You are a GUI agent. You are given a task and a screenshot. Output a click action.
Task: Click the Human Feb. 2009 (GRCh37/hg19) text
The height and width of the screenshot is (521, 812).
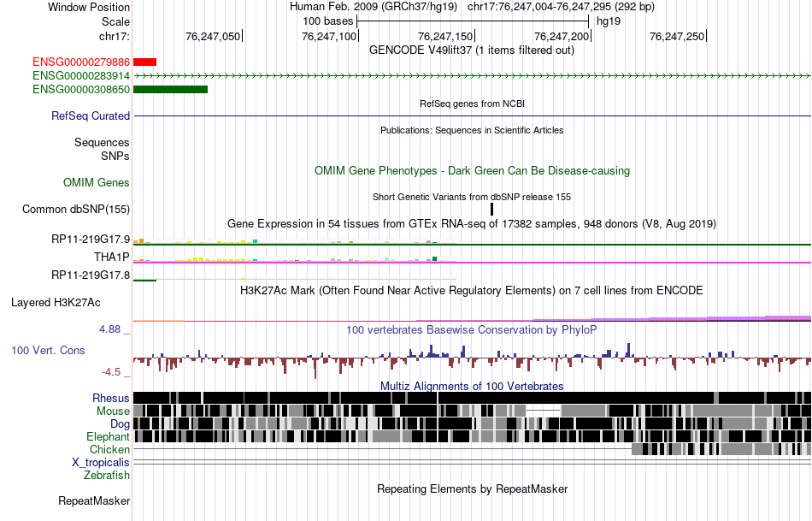coord(374,7)
